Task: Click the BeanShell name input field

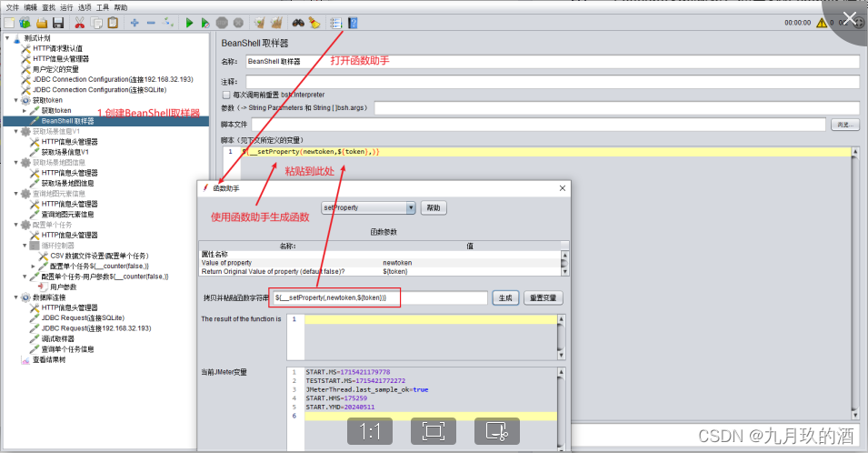Action: [x=553, y=62]
